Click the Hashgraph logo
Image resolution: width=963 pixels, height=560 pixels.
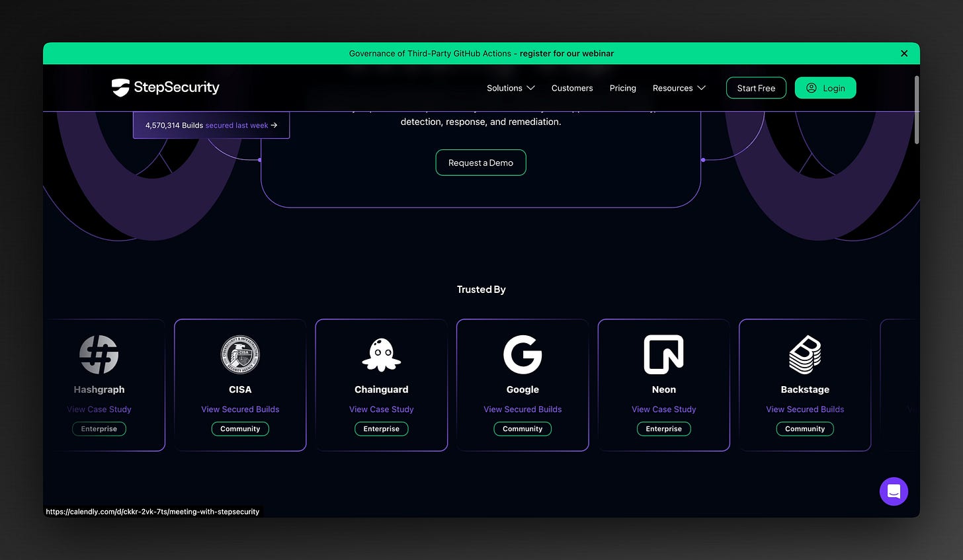99,354
